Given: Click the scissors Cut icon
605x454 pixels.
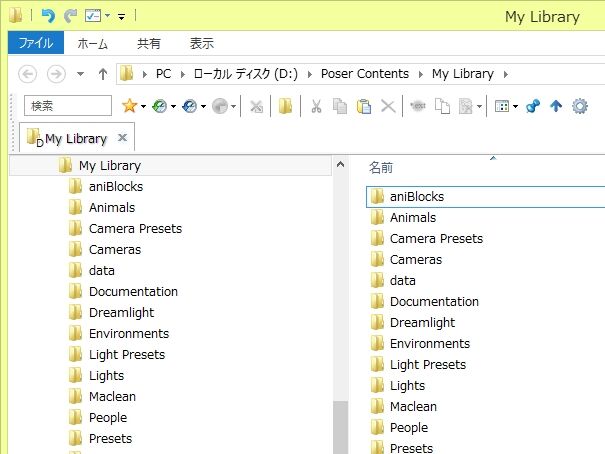Looking at the screenshot, I should [316, 106].
